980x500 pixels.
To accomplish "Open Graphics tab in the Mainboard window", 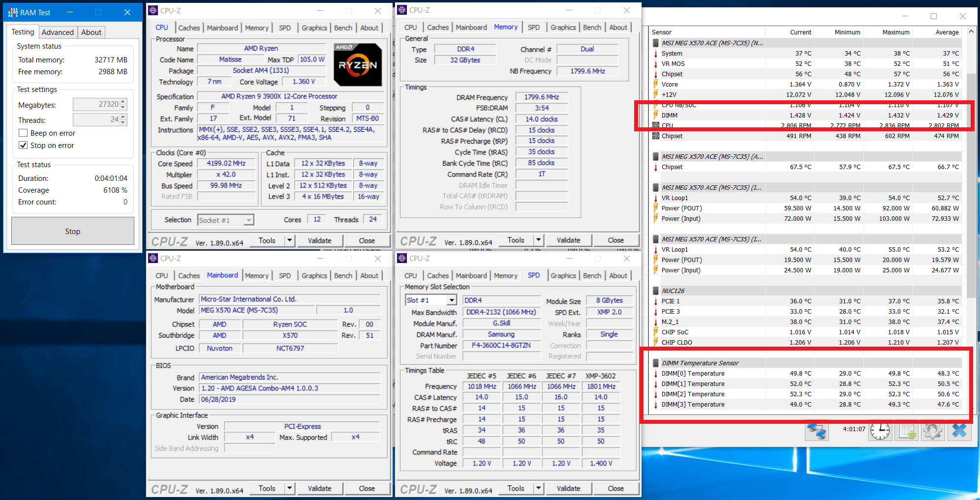I will [x=314, y=275].
